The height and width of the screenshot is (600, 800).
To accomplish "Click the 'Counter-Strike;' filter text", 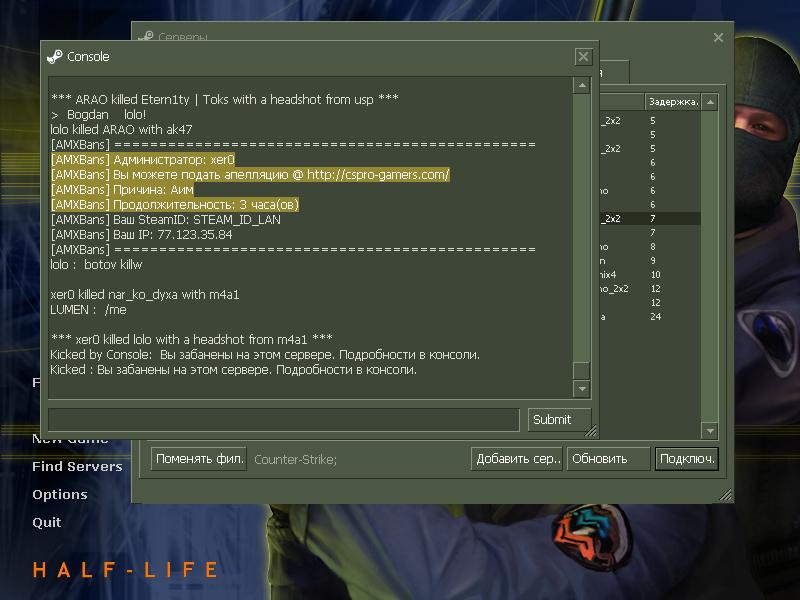I will click(x=295, y=460).
